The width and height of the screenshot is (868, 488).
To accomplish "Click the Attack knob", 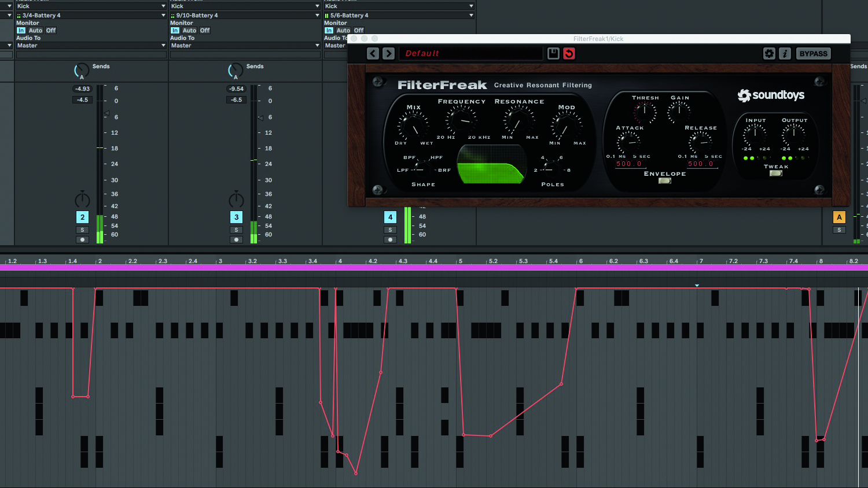I will (x=628, y=142).
